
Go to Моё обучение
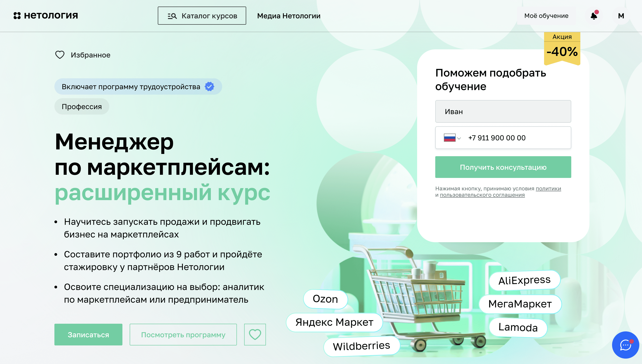point(546,16)
